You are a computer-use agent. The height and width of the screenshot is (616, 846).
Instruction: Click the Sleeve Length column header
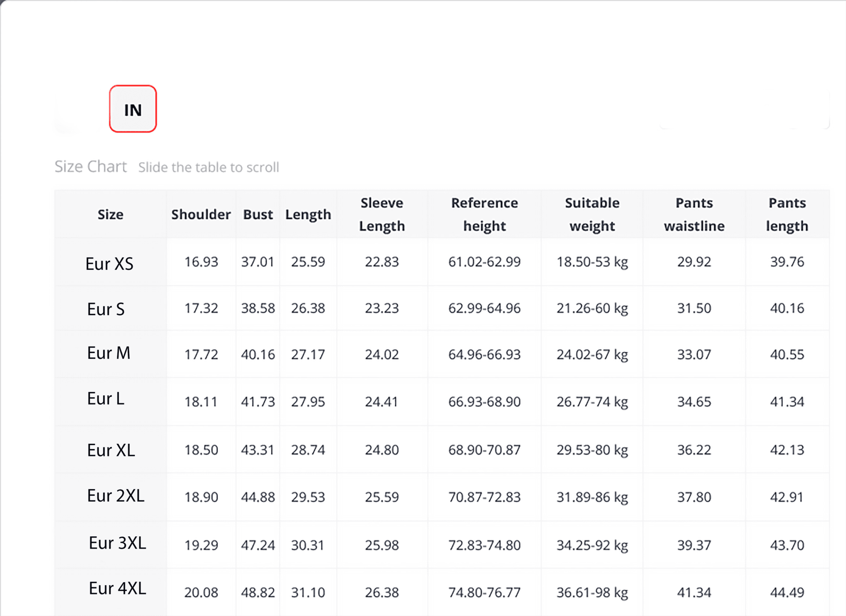pos(382,214)
